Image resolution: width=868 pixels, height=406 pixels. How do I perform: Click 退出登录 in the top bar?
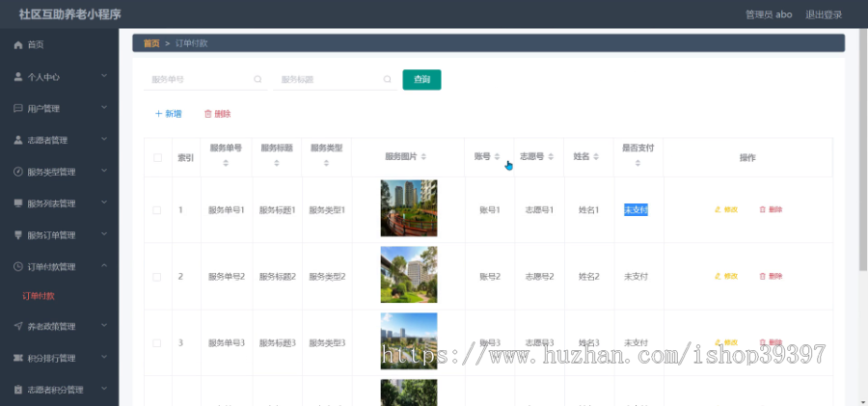pyautogui.click(x=824, y=14)
